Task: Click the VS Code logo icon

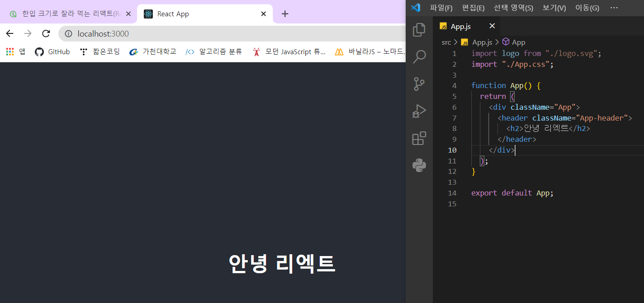Action: (416, 7)
